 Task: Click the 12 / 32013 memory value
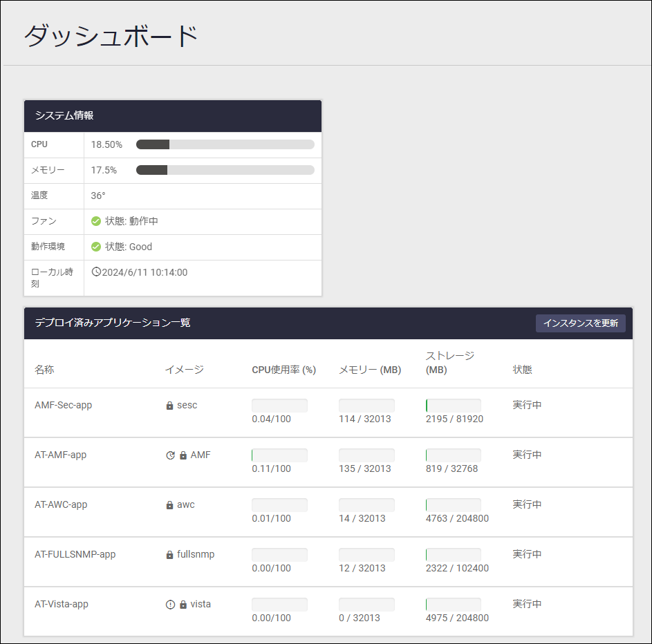click(362, 568)
